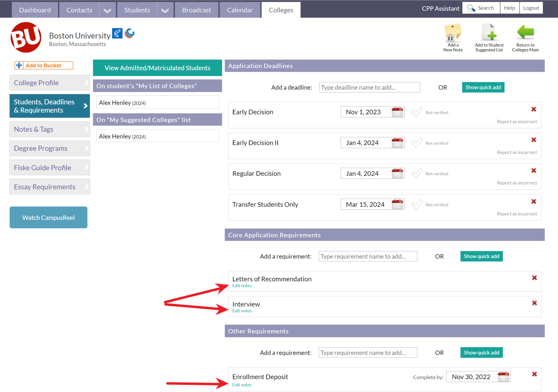Remove the Letters of Recommendation requirement
The image size is (558, 392).
point(534,278)
